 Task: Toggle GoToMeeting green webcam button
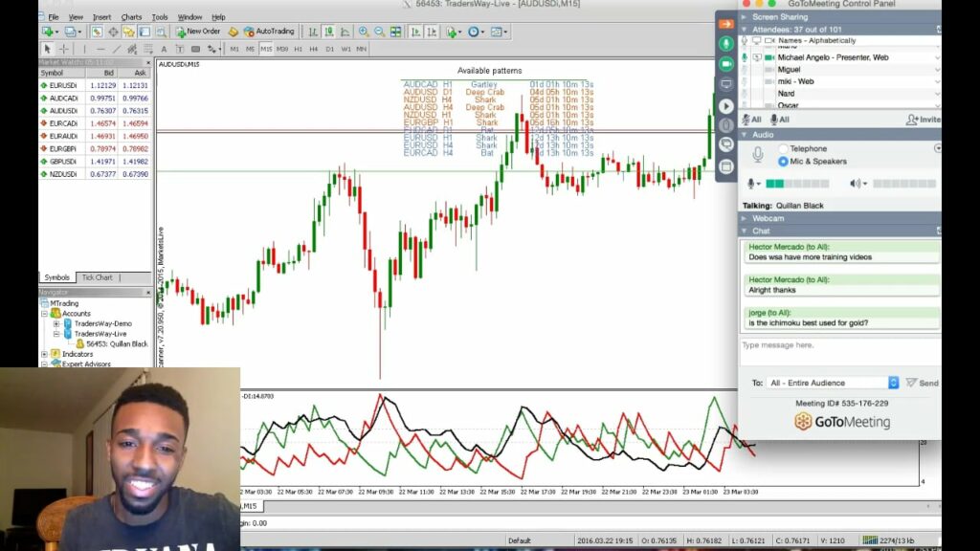725,64
